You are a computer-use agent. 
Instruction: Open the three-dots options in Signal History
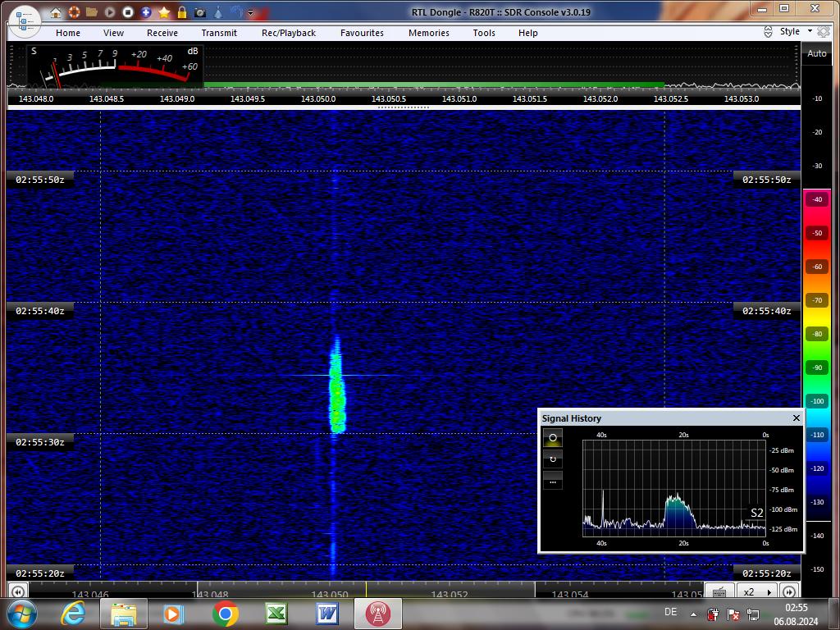(553, 481)
